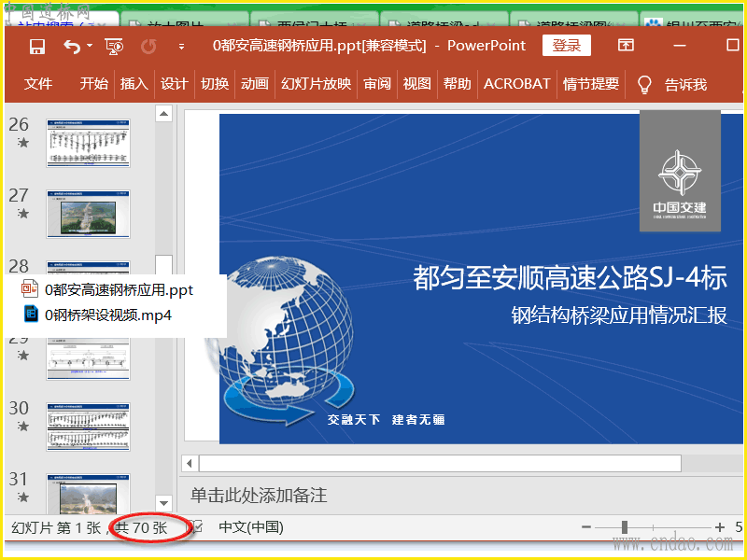Image resolution: width=747 pixels, height=560 pixels.
Task: Open the 视图 ribbon tab
Action: tap(416, 84)
